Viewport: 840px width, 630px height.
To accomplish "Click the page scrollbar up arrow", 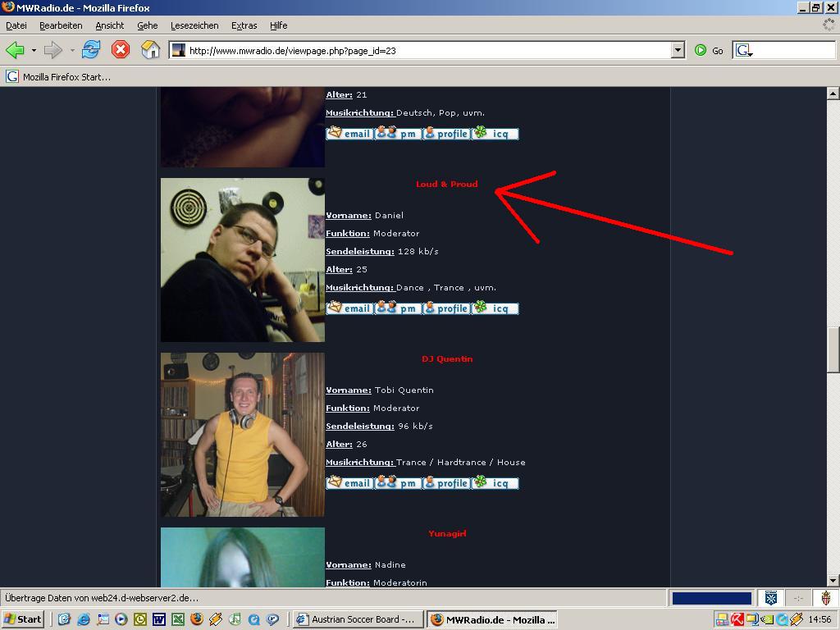I will click(833, 94).
